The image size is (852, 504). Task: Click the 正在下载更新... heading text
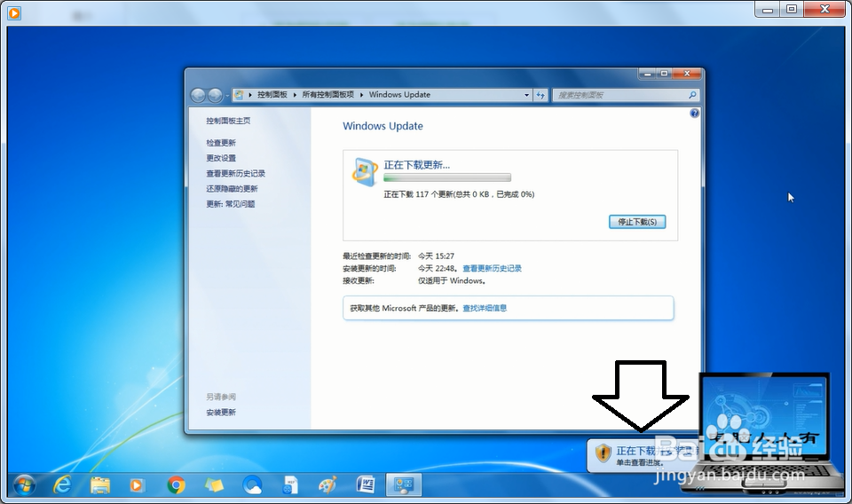[417, 164]
